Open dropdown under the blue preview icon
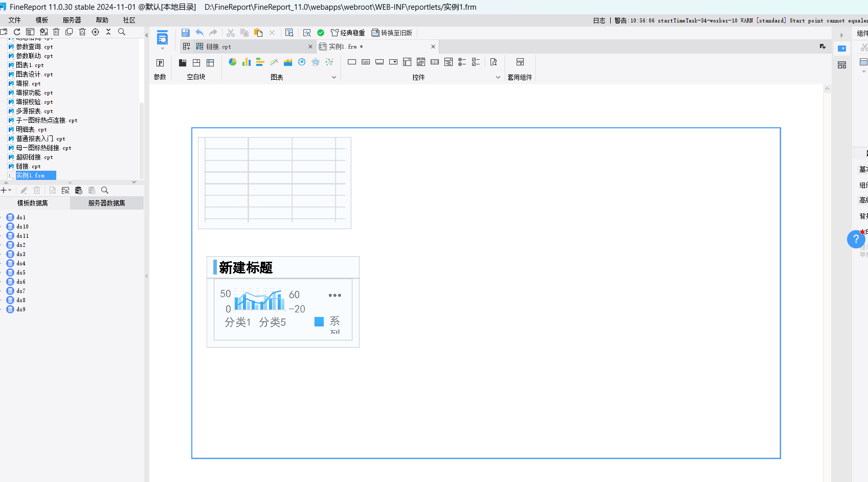868x482 pixels. click(163, 49)
